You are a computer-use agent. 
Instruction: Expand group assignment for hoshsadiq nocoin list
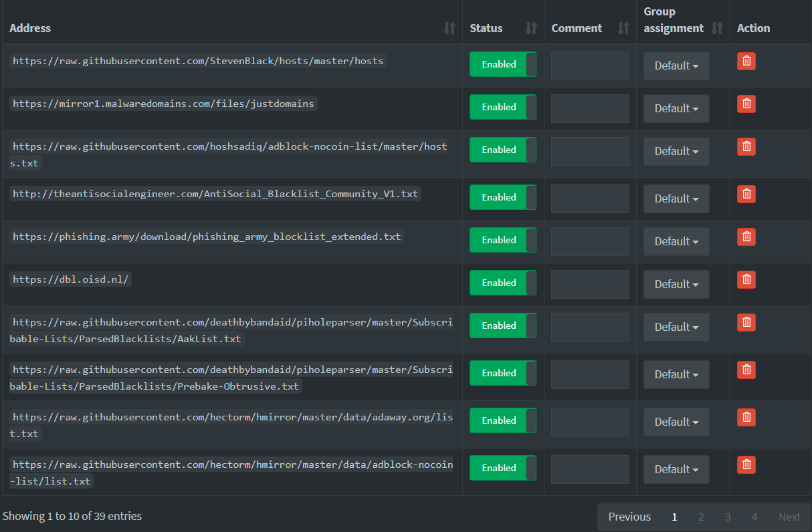pos(676,151)
